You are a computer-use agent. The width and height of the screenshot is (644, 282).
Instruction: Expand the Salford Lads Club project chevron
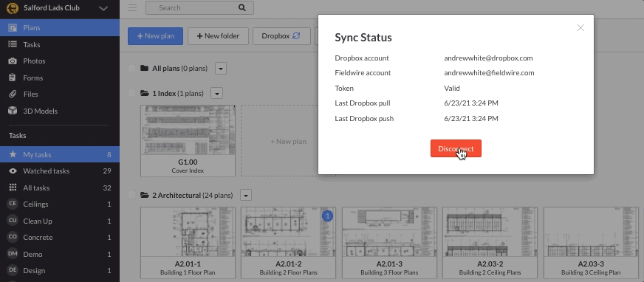[103, 8]
